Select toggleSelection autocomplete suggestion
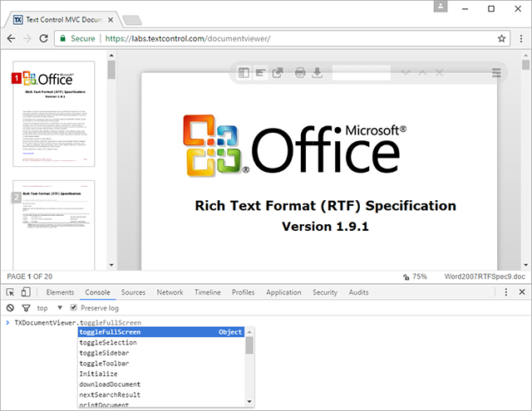 [161, 343]
